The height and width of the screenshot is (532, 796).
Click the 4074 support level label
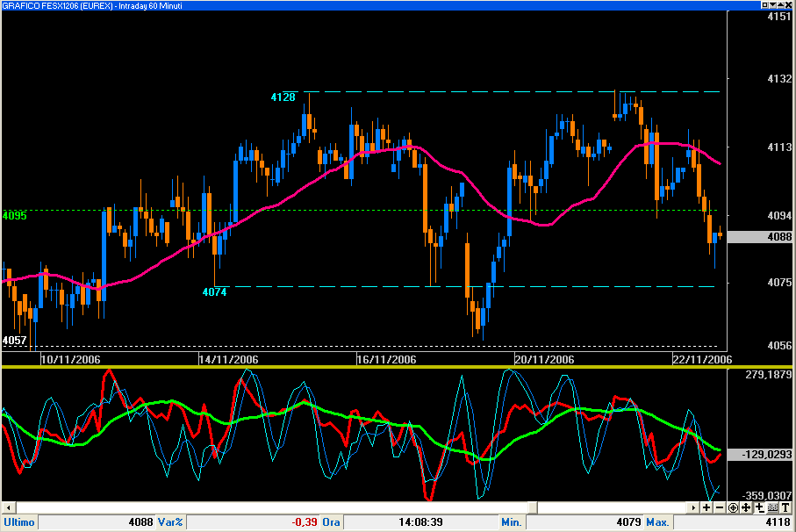pos(215,291)
